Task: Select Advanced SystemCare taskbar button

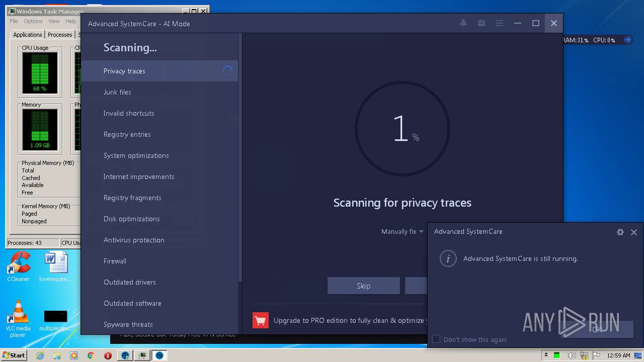Action: click(x=159, y=355)
